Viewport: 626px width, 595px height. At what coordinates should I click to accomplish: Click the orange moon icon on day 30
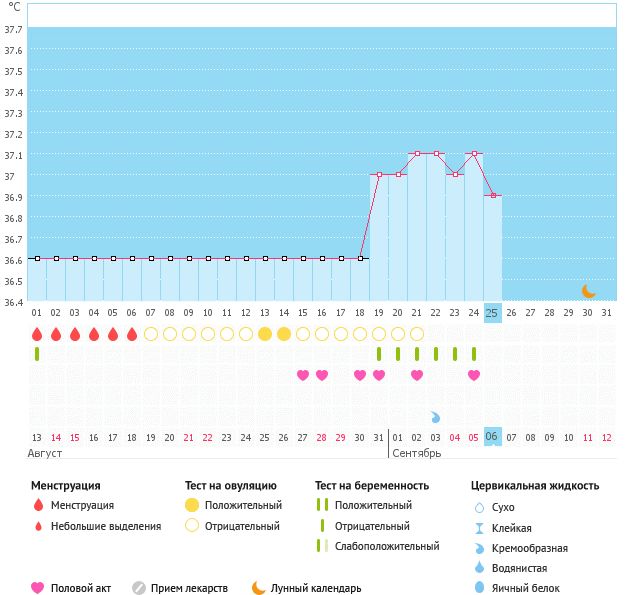point(589,291)
